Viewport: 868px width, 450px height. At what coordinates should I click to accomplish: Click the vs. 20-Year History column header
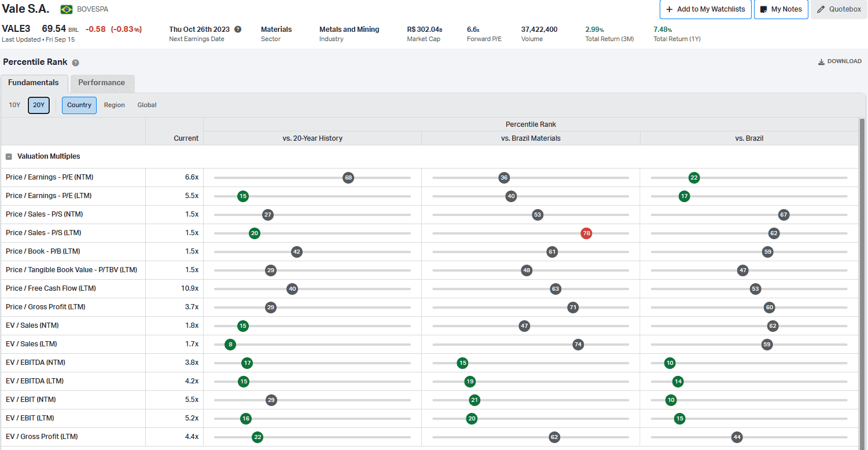point(312,138)
